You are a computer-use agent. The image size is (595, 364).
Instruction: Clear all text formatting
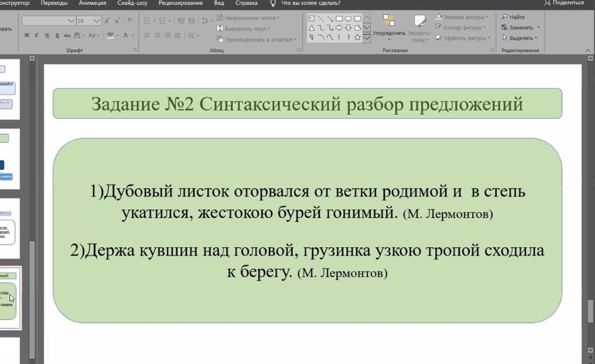(x=130, y=21)
